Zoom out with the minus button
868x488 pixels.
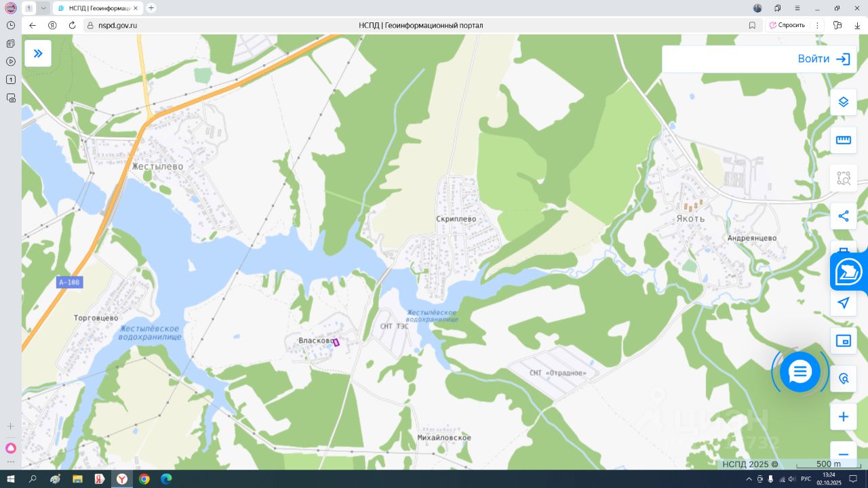[x=844, y=455]
